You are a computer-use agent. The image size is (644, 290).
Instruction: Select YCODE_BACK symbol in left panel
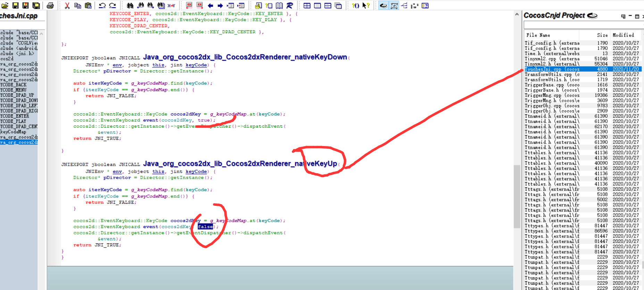(14, 85)
